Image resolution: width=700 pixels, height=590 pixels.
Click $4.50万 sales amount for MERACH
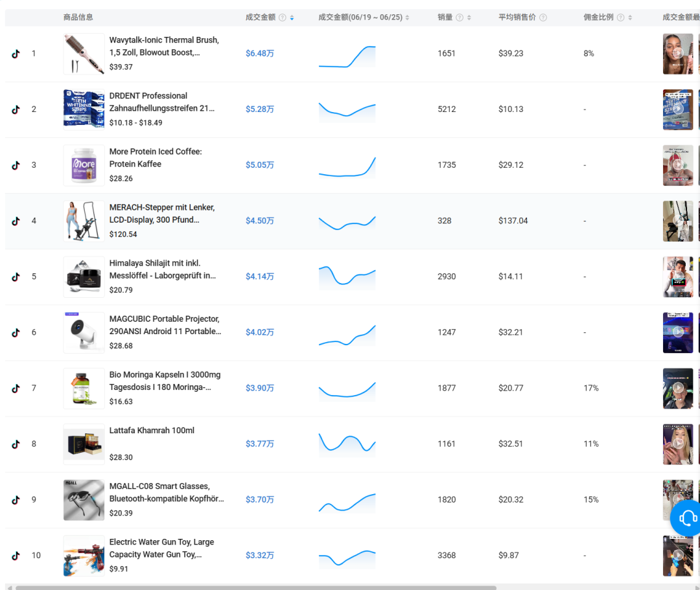(260, 221)
